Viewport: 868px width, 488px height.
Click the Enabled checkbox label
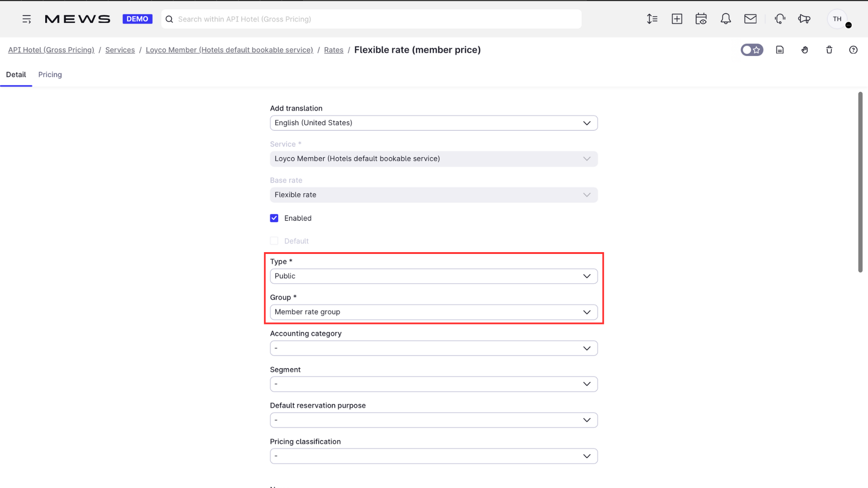298,218
